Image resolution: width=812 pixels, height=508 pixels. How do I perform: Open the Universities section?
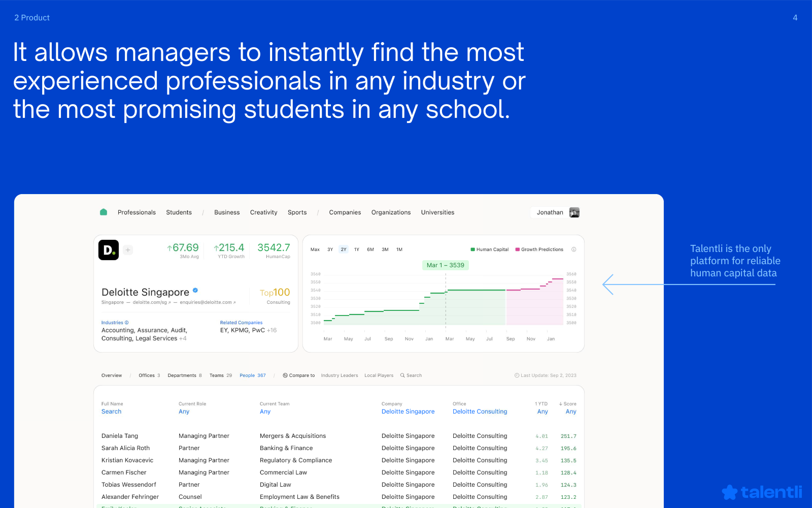pyautogui.click(x=438, y=212)
